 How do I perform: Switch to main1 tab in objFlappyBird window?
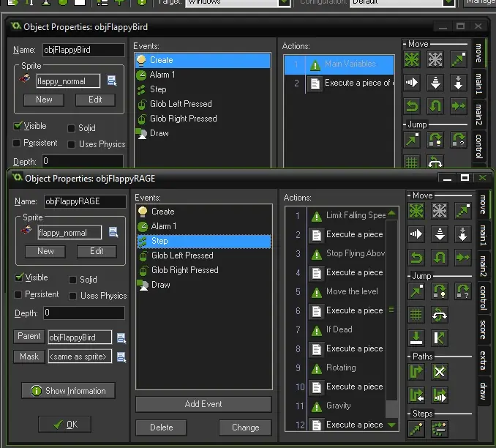coord(478,83)
